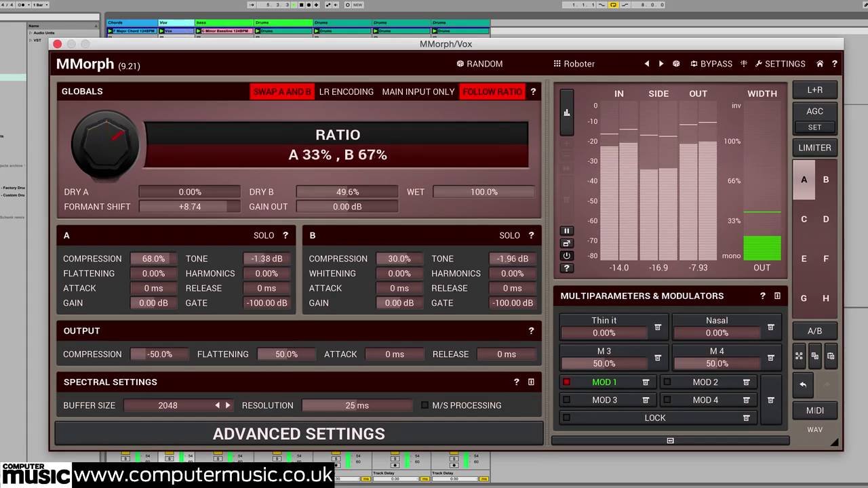Viewport: 868px width, 488px height.
Task: Select preset slot F
Action: tap(826, 258)
